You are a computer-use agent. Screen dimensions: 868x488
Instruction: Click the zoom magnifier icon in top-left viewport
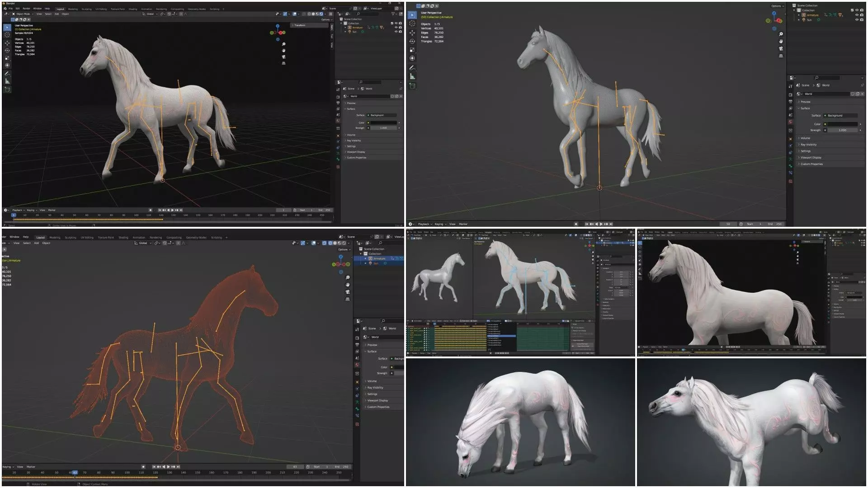[283, 44]
